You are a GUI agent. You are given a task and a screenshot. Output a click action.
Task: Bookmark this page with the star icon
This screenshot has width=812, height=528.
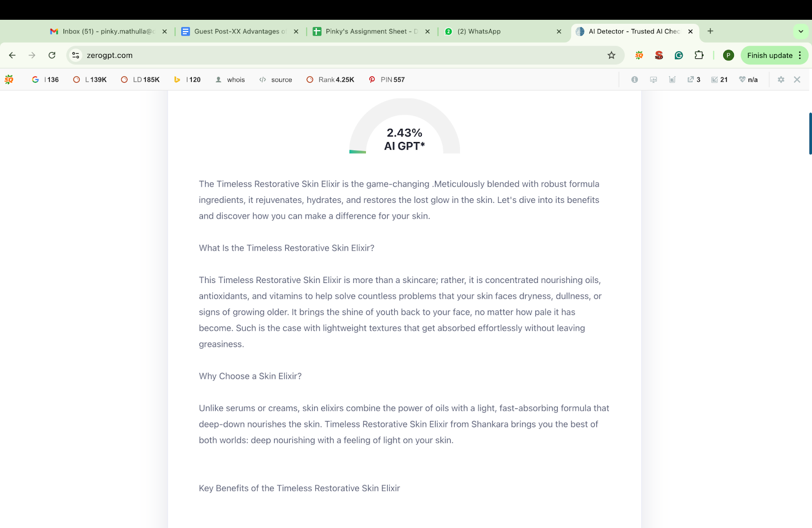coord(612,55)
